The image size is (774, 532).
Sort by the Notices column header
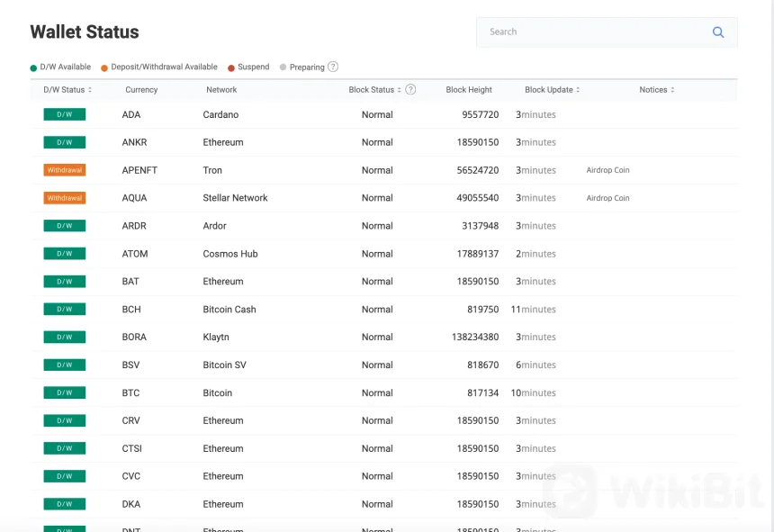pos(656,90)
